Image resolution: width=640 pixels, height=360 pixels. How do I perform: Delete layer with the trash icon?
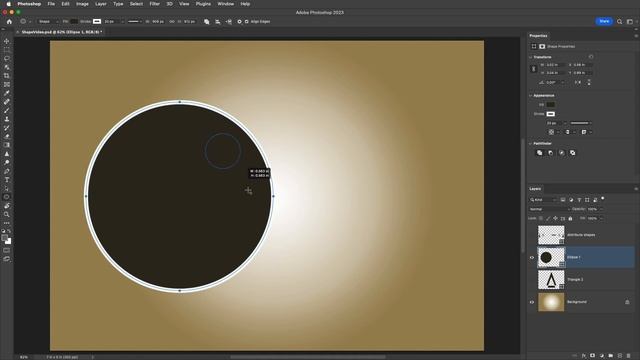click(629, 356)
